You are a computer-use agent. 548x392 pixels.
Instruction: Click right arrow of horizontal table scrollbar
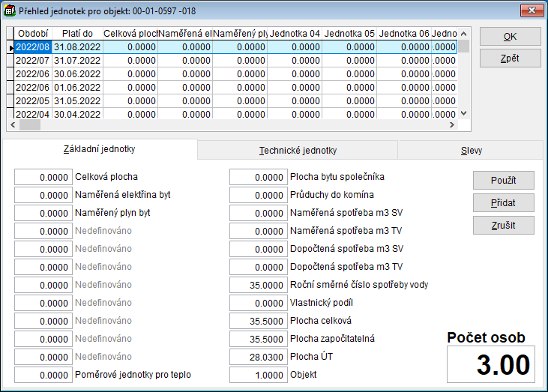[x=451, y=125]
